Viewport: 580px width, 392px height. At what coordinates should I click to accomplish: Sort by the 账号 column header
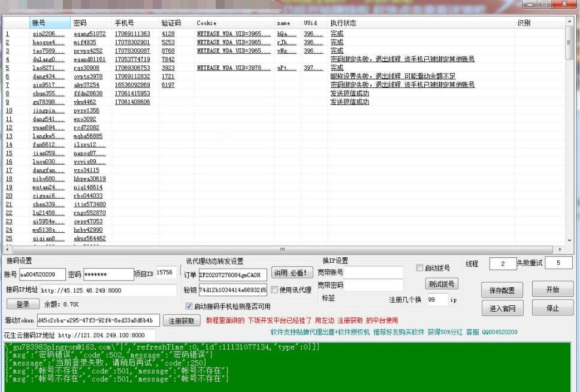coord(39,23)
